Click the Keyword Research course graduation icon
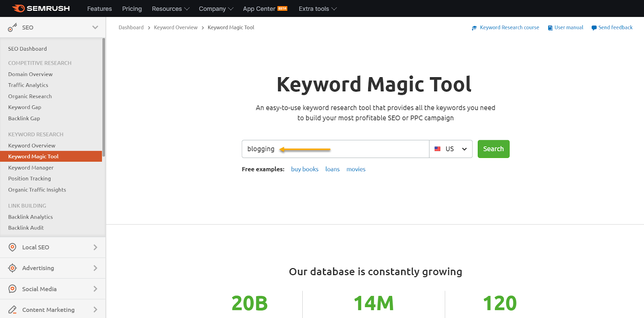Image resolution: width=644 pixels, height=318 pixels. [475, 28]
